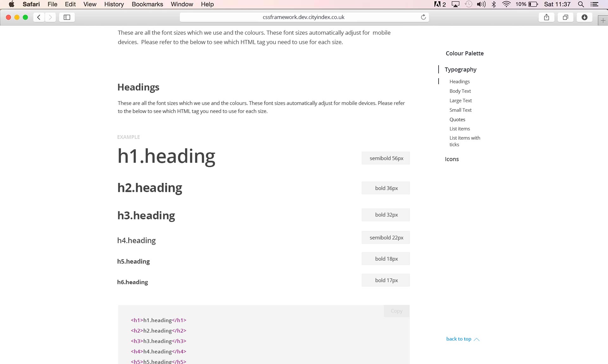Click the Copy code button
The width and height of the screenshot is (608, 364).
[x=396, y=311]
